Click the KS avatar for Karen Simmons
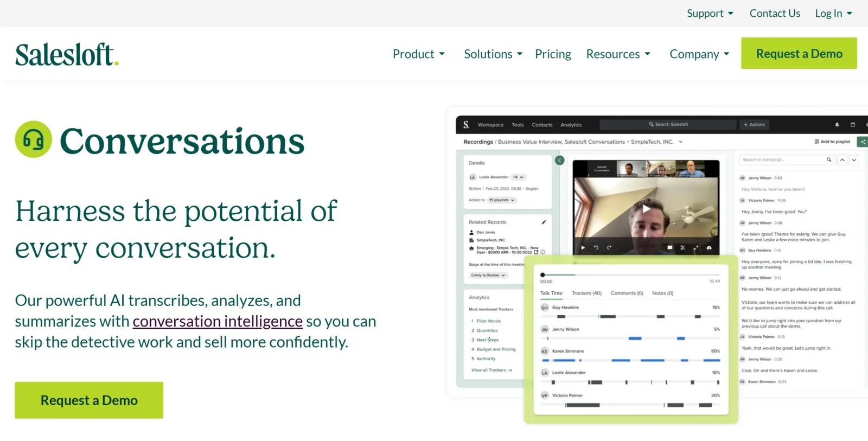 pyautogui.click(x=545, y=351)
